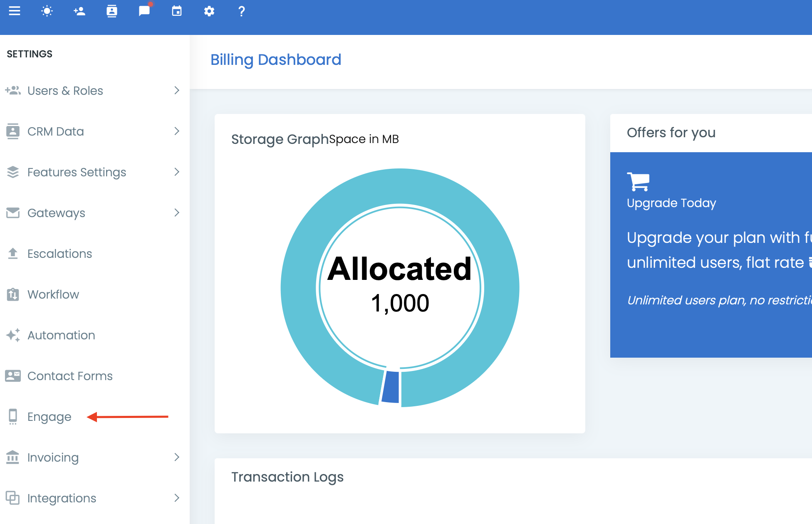
Task: Open the hamburger navigation menu
Action: point(15,11)
